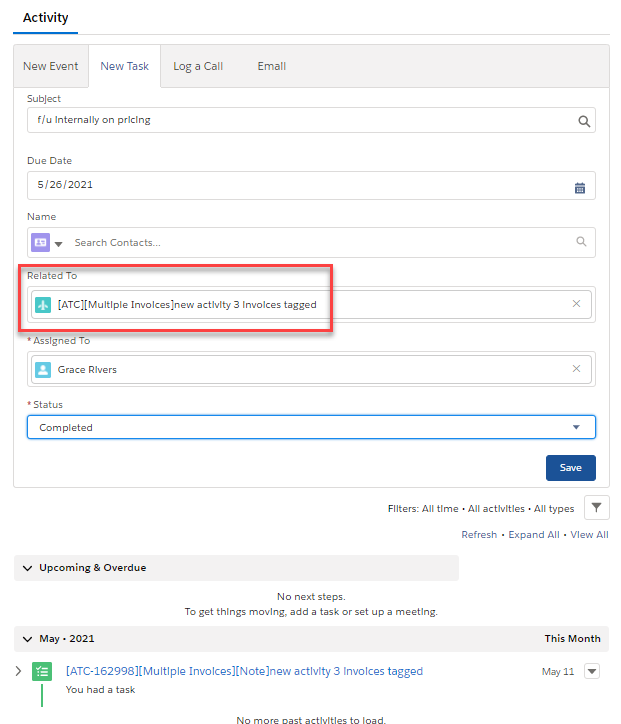Open the Name object type dropdown arrow
This screenshot has width=621, height=724.
tap(58, 243)
